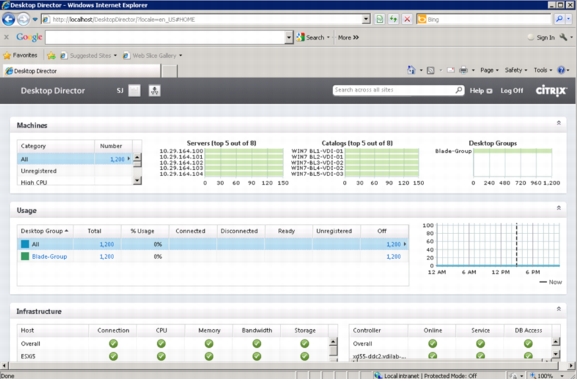
Task: Click Overall controller DB Access status icon
Action: [x=528, y=343]
